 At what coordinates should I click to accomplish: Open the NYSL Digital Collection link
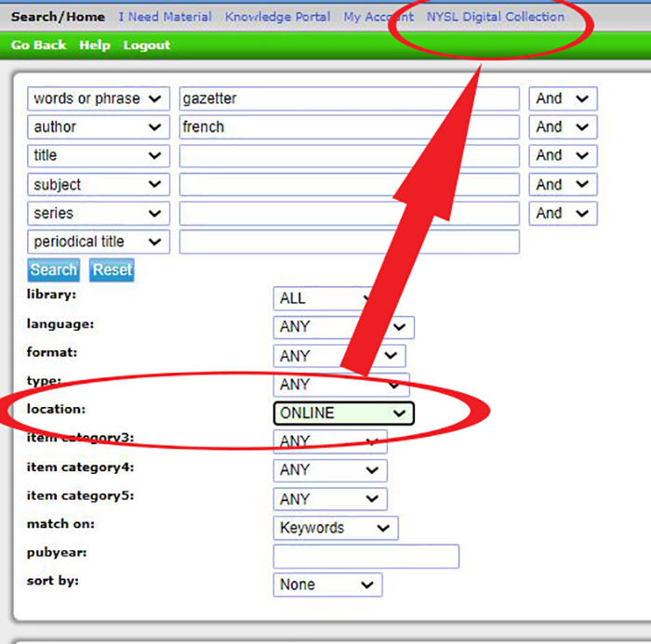click(x=495, y=17)
